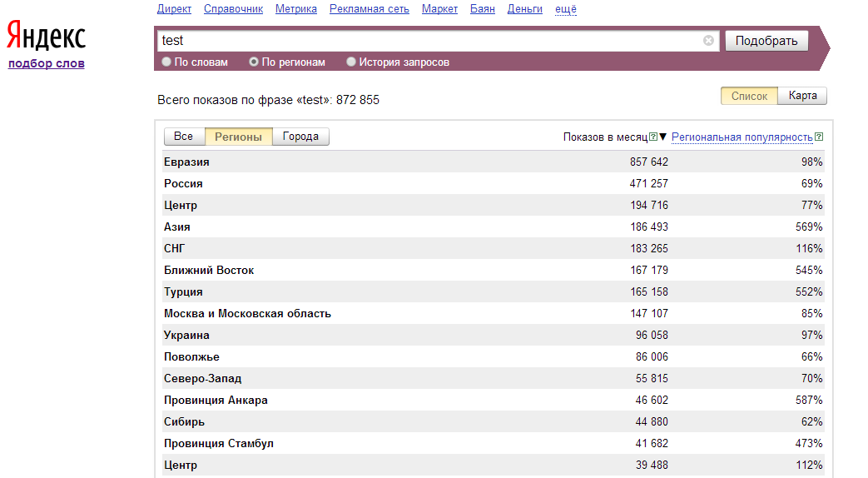Open the Баян link

click(x=482, y=9)
